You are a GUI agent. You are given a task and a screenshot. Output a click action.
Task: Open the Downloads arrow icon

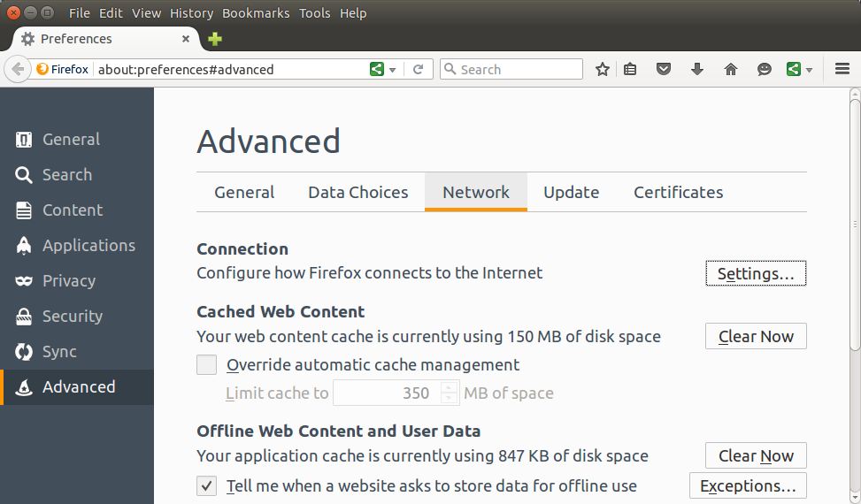696,69
